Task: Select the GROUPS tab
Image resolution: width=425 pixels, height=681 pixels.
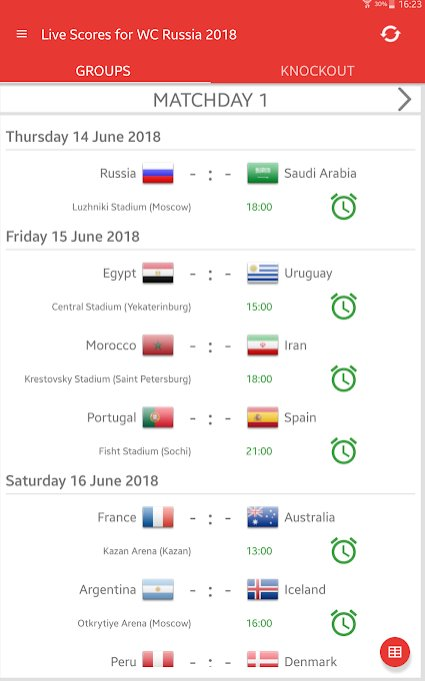Action: pos(103,71)
